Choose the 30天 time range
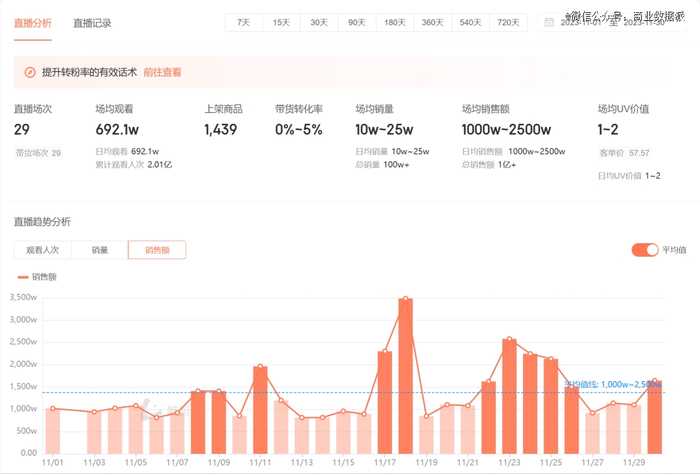 click(319, 22)
